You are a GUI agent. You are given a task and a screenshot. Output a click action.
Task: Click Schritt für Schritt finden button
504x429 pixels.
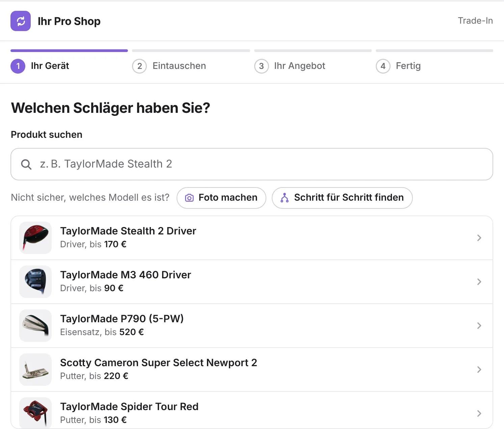[342, 198]
